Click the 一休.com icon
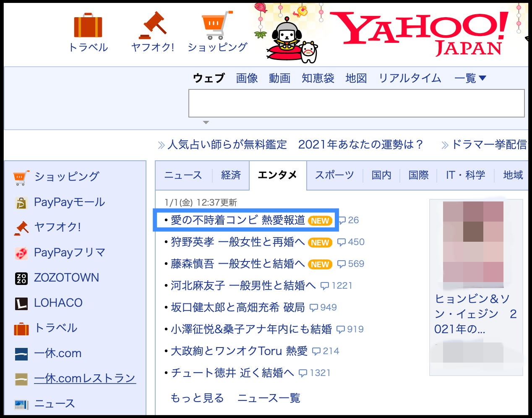This screenshot has width=532, height=418. pyautogui.click(x=21, y=354)
